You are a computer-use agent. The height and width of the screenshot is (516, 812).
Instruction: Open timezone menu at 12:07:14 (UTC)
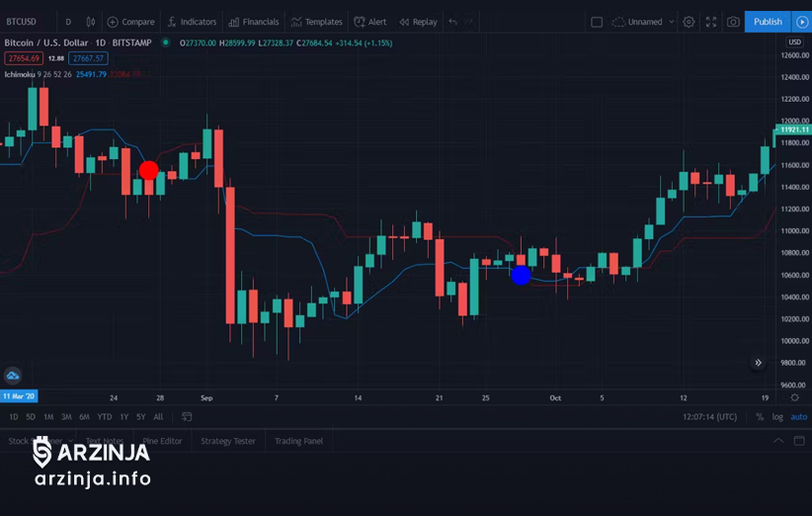coord(709,416)
